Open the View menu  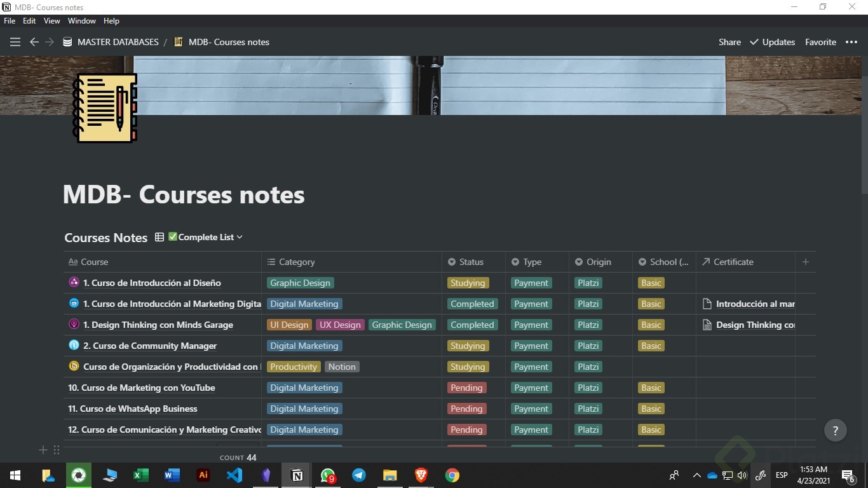coord(52,21)
